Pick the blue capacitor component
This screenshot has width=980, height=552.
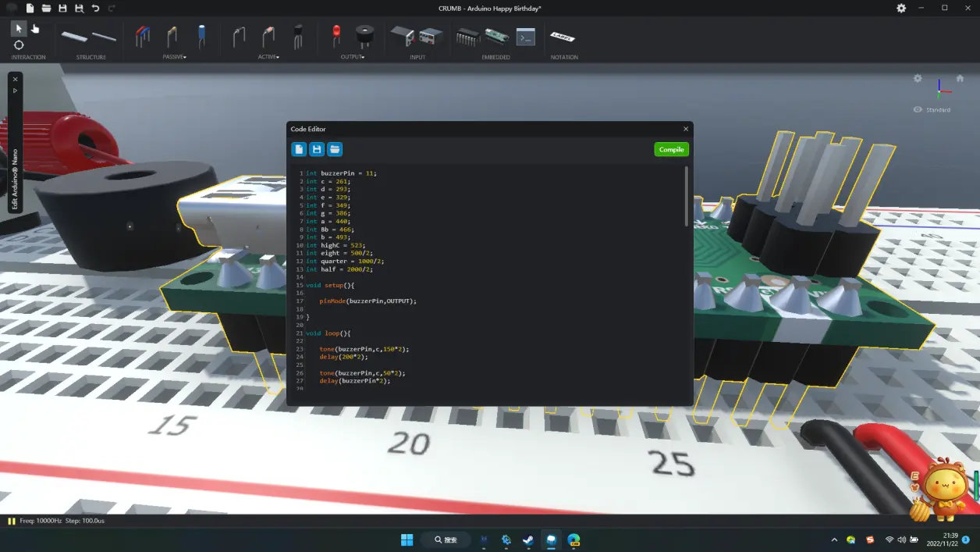tap(201, 36)
